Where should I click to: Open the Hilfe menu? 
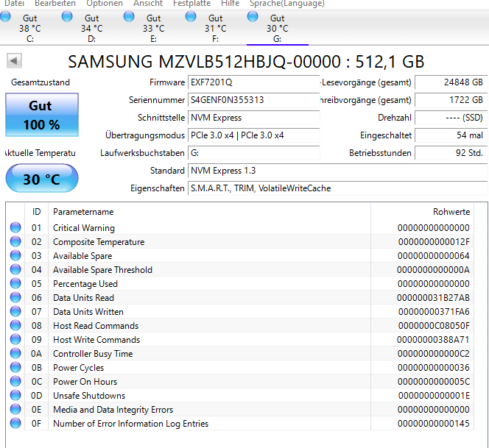[x=231, y=4]
